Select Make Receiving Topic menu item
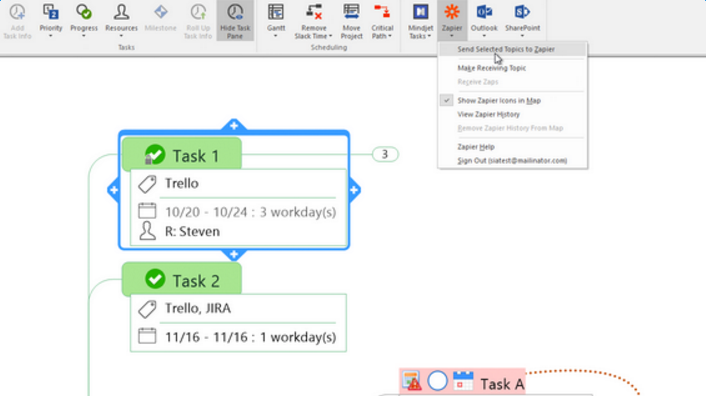 (512, 68)
